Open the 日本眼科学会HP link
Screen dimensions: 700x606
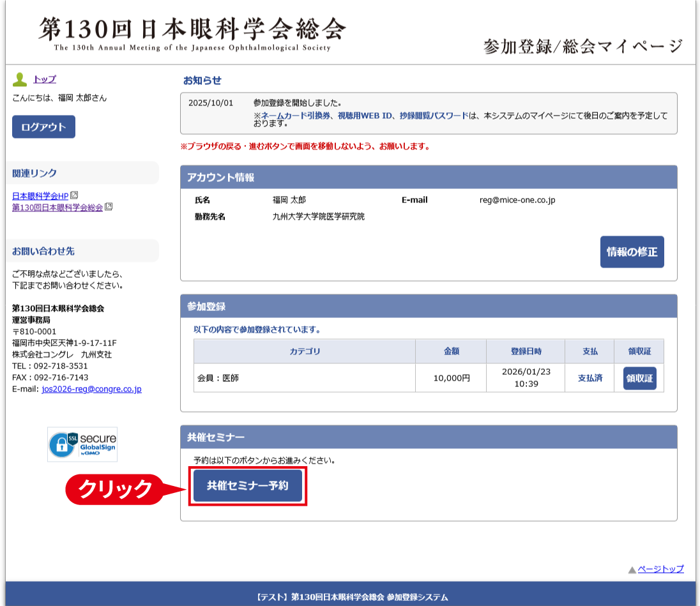tap(40, 195)
